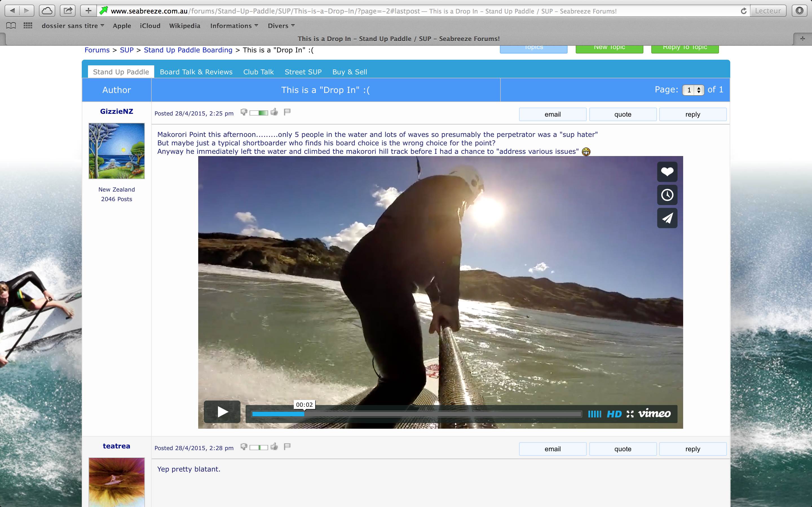Share the video via paper plane icon
Screen dimensions: 812x507
[667, 218]
